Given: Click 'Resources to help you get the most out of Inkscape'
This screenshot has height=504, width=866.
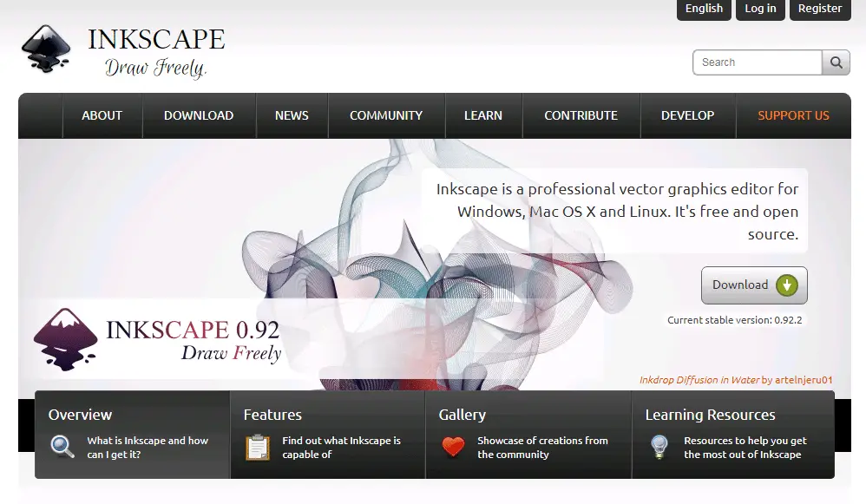Looking at the screenshot, I should (745, 448).
